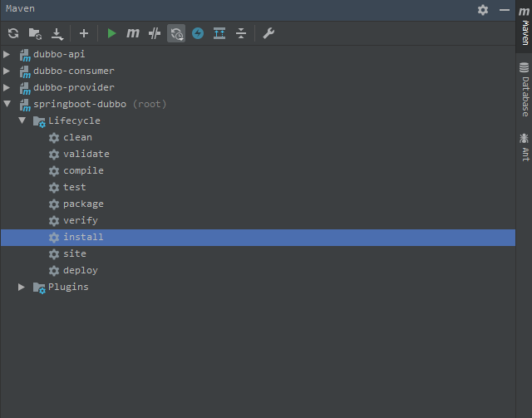Select the install lifecycle phase
The width and height of the screenshot is (532, 418).
(258, 238)
